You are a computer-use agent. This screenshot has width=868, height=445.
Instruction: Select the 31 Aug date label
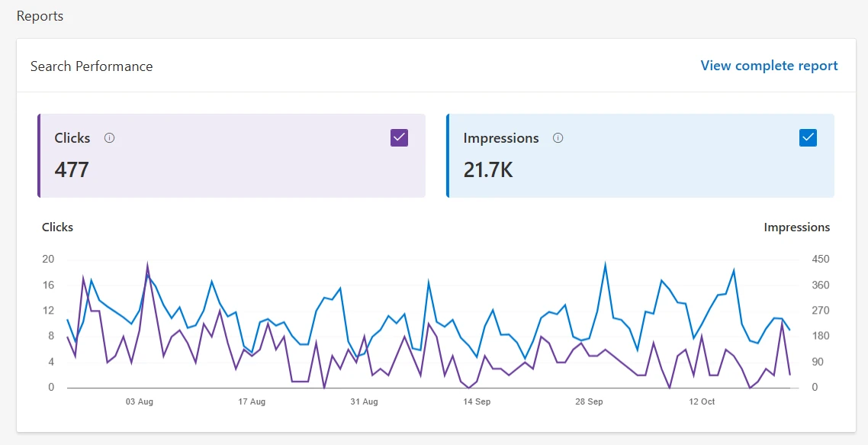pyautogui.click(x=364, y=401)
